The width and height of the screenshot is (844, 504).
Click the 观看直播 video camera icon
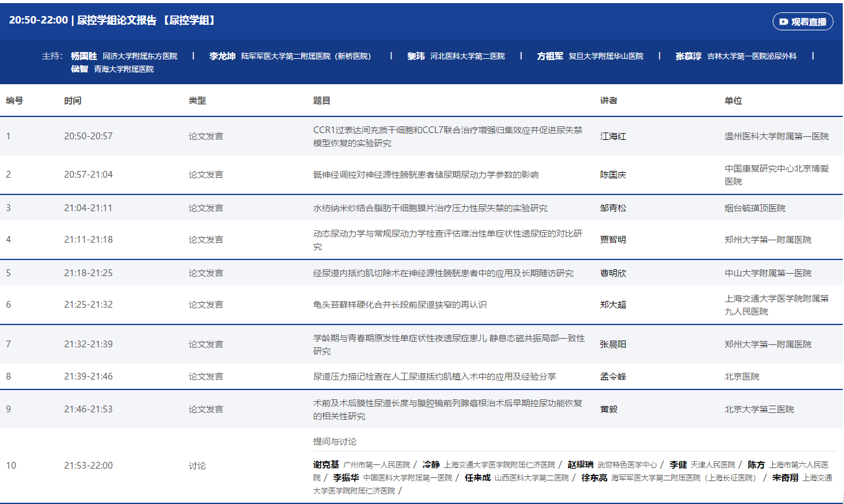click(783, 22)
